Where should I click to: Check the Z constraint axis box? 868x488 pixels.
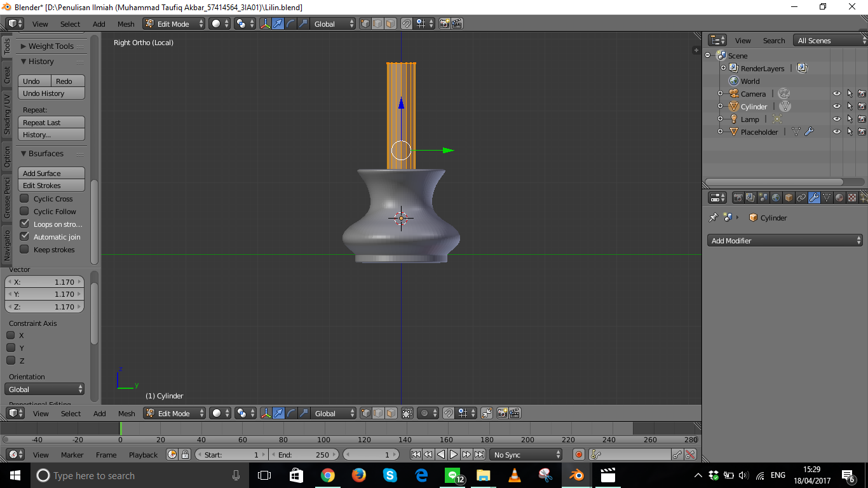point(11,360)
